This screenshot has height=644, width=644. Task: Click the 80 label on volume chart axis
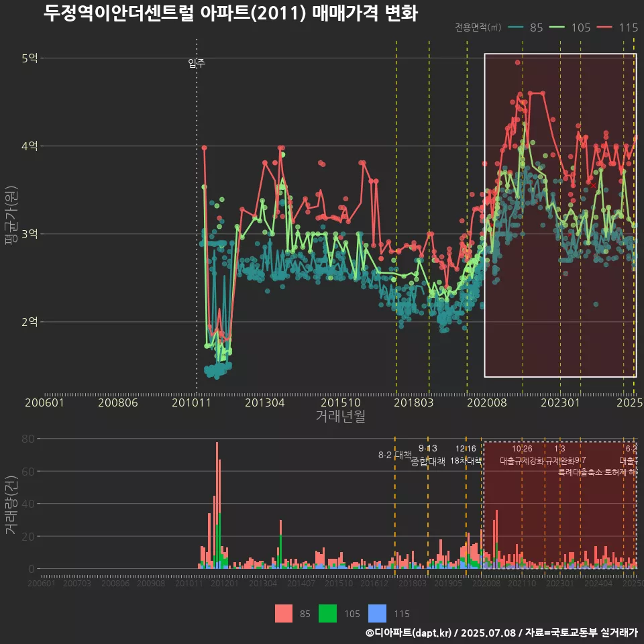click(28, 439)
